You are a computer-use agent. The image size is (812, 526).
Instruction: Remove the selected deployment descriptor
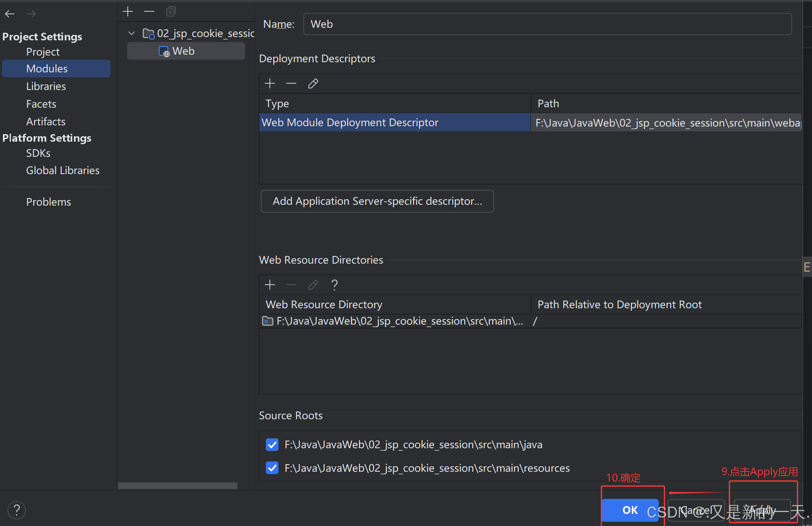click(291, 83)
